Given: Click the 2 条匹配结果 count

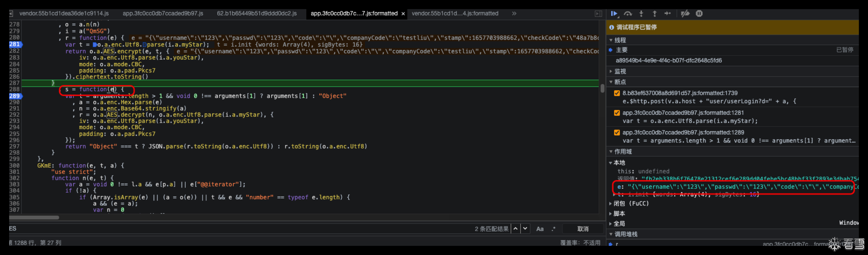Looking at the screenshot, I should [x=492, y=229].
